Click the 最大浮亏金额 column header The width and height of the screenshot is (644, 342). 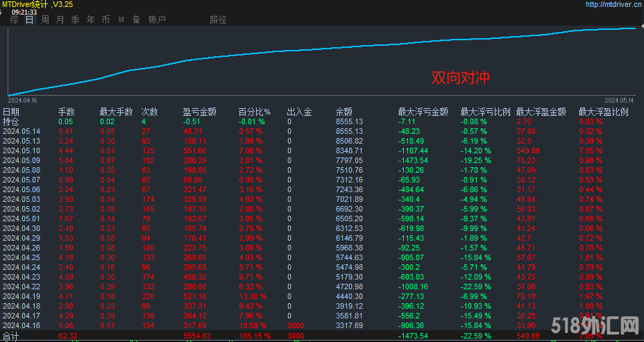coord(423,112)
